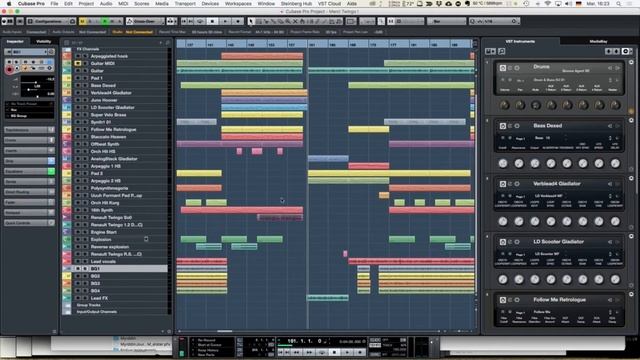Click the transport panel Stop button
640x360 pixels.
coord(334,352)
